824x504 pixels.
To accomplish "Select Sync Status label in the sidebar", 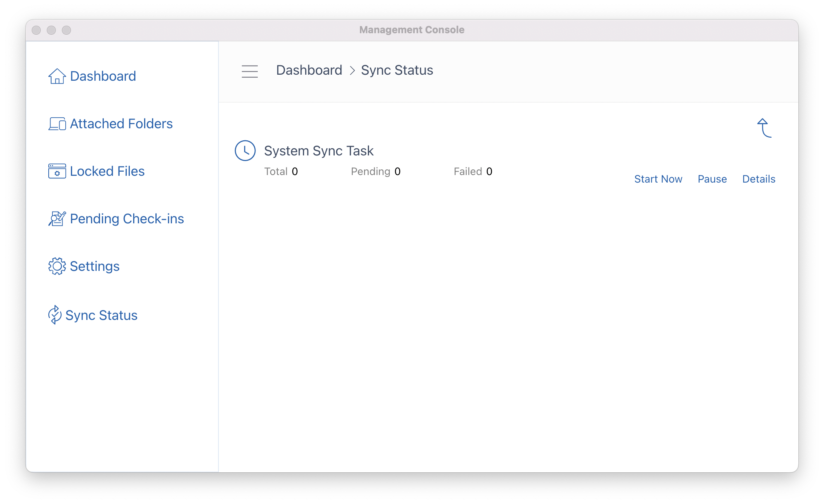I will tap(101, 315).
